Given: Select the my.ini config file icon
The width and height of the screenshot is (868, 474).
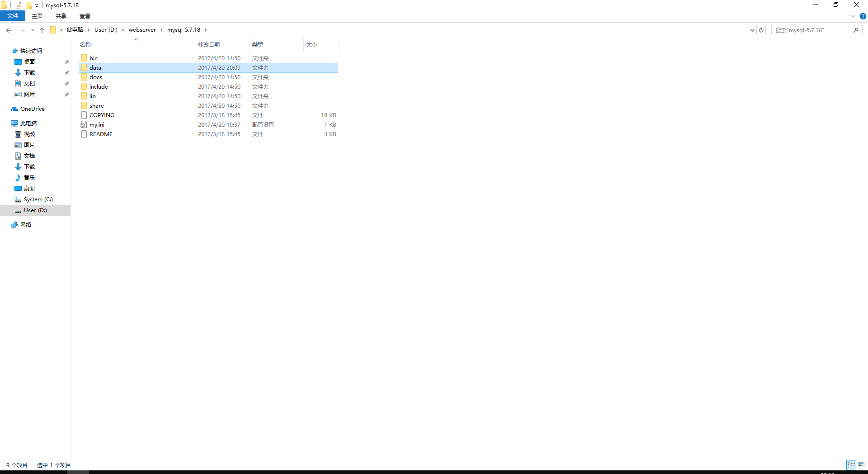Looking at the screenshot, I should [x=84, y=124].
